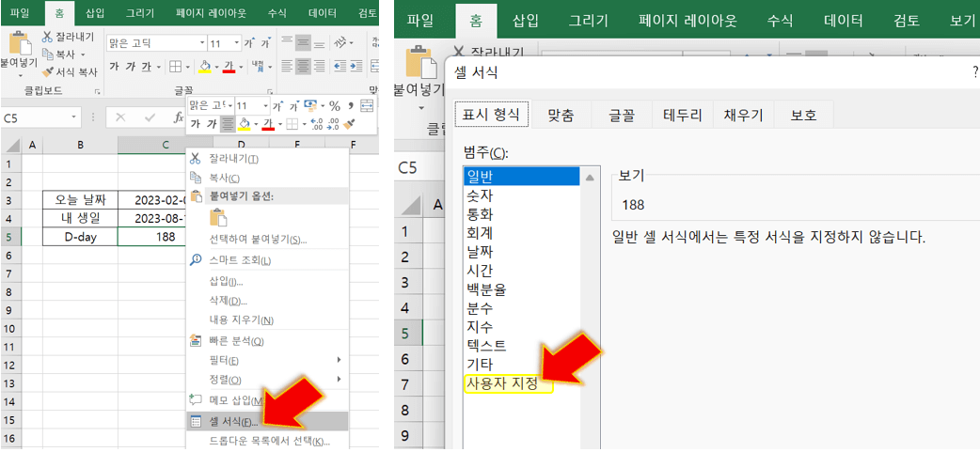Expand the Filter (필터) submenu arrow in the context menu
Viewport: 980px width, 452px height.
(x=339, y=360)
